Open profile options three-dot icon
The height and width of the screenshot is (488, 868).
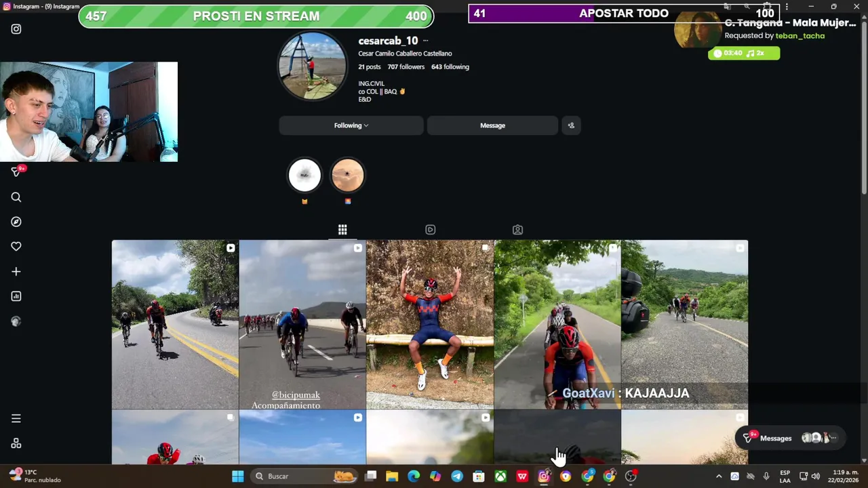coord(425,41)
